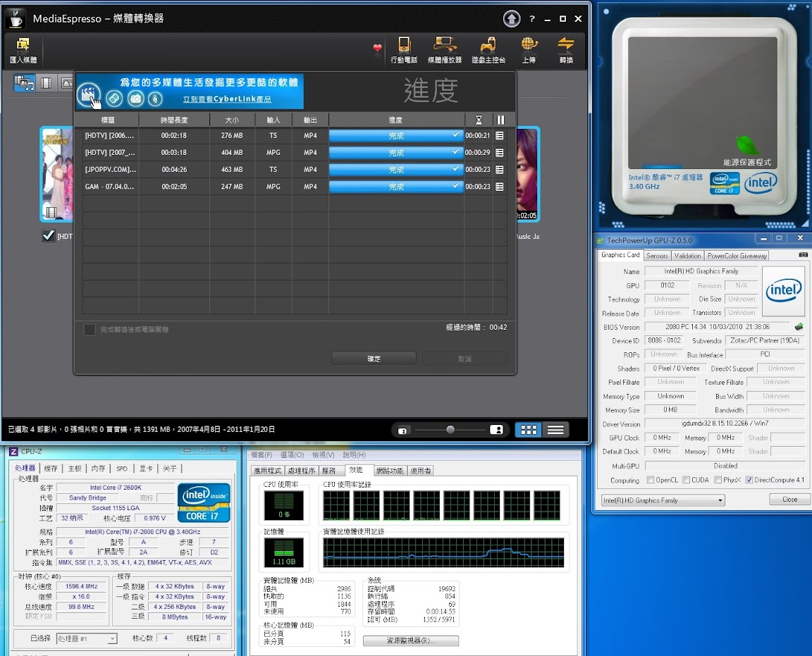Click the convert arrows icon
Image resolution: width=812 pixels, height=656 pixels.
pyautogui.click(x=566, y=50)
